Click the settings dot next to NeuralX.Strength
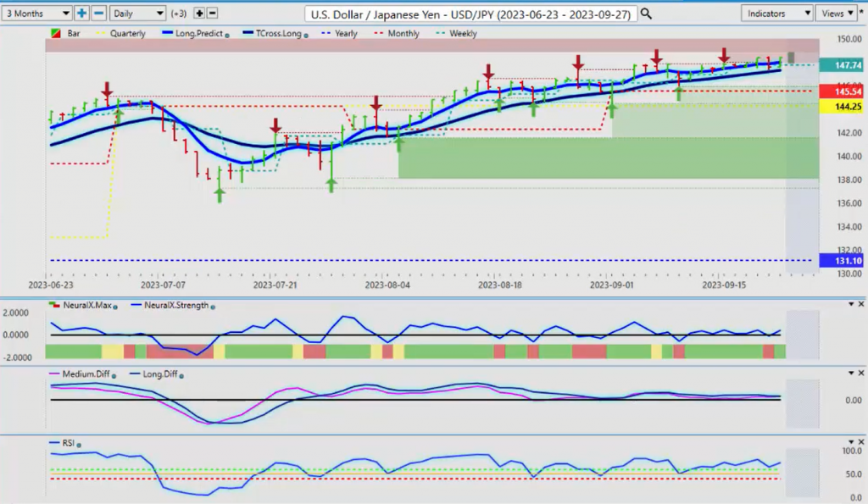 tap(213, 307)
